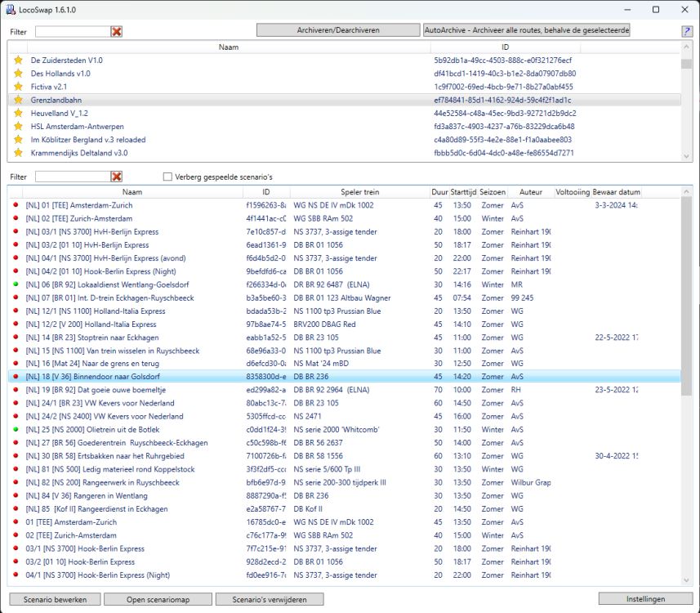Click in the route Filter text field

coord(72,31)
